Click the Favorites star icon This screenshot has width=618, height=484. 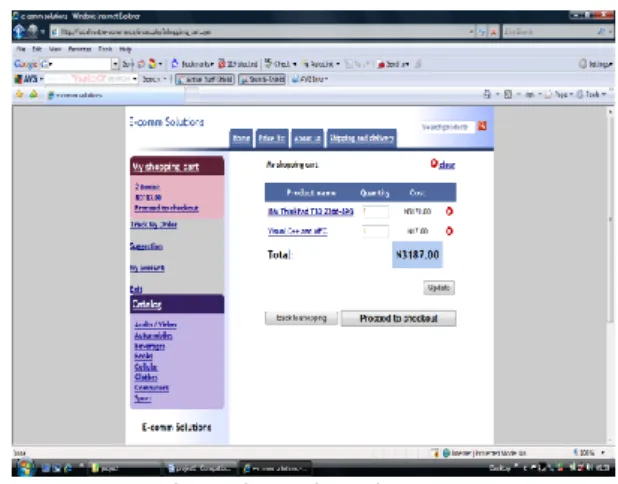pos(19,94)
